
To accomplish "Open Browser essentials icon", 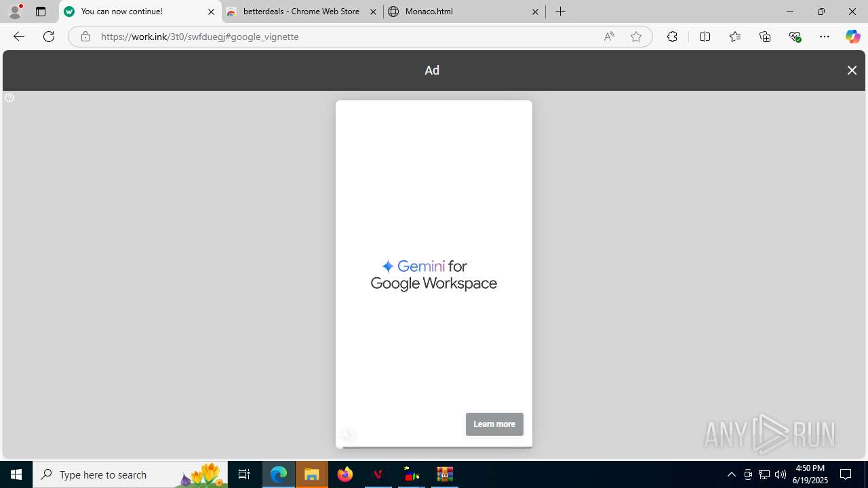I will 795,37.
